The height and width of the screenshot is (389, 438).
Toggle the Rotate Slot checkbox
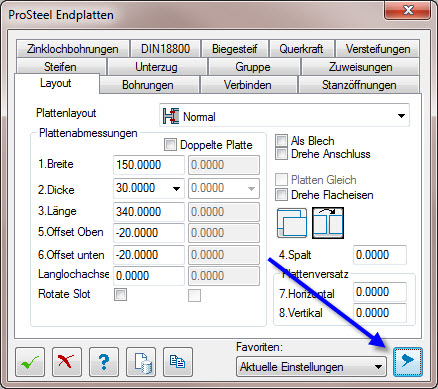pyautogui.click(x=120, y=295)
